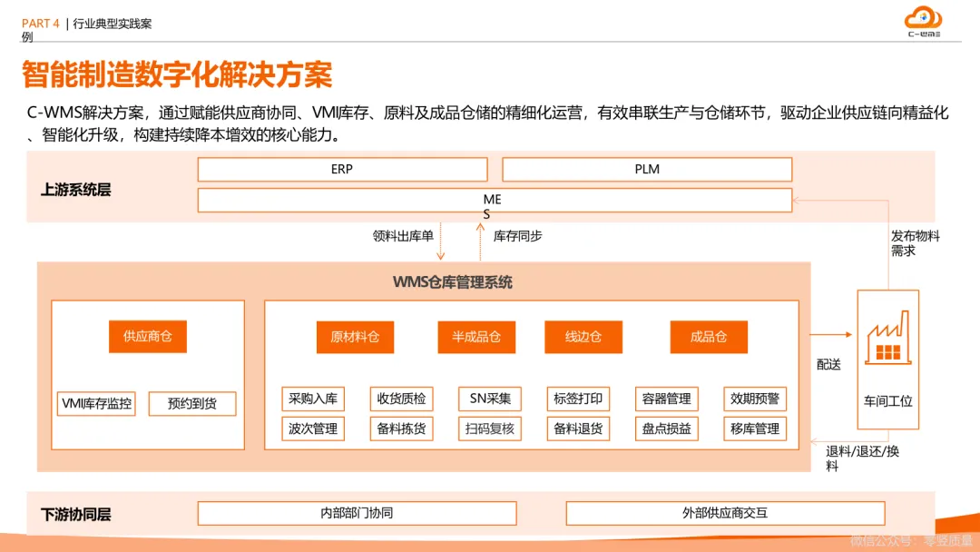Image resolution: width=980 pixels, height=552 pixels.
Task: Click the C-WMS解决方案 description paragraph
Action: pos(487,123)
